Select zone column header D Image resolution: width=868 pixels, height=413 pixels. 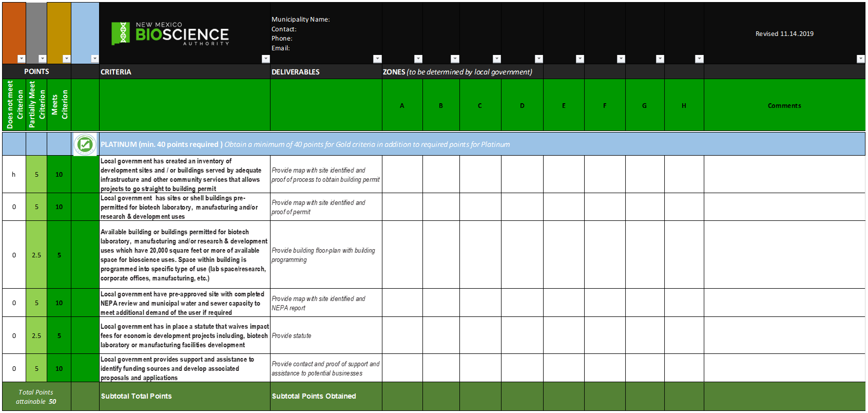pyautogui.click(x=522, y=105)
